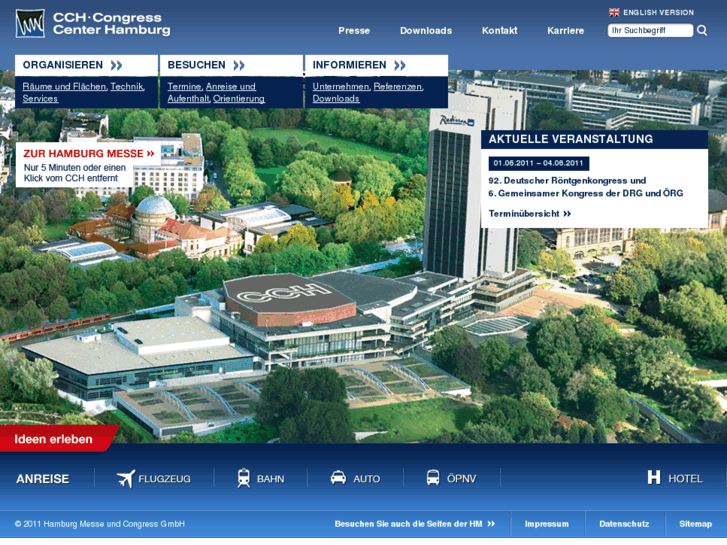Click the HOTEL label
727x545 pixels.
[x=685, y=479]
